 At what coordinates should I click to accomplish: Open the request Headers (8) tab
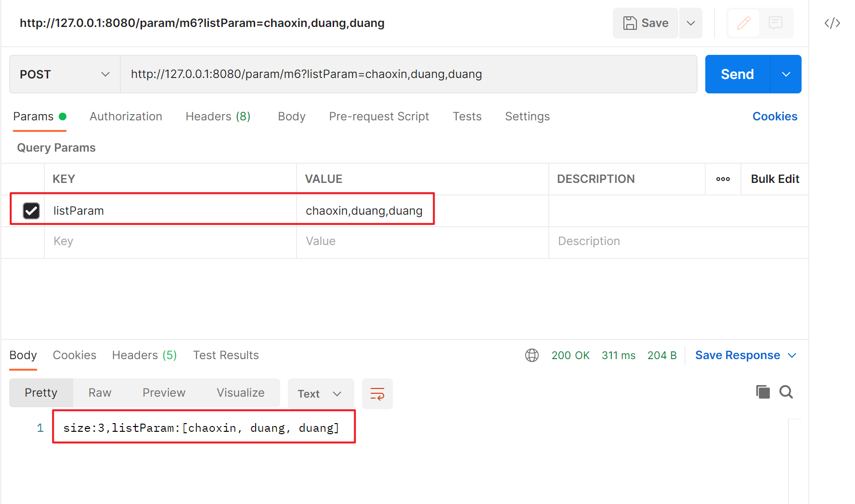point(218,116)
